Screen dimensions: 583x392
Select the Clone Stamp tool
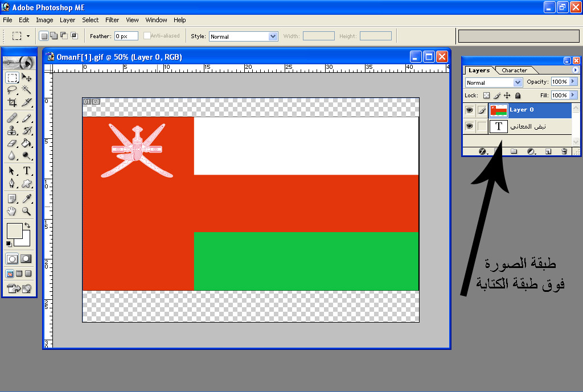click(12, 130)
